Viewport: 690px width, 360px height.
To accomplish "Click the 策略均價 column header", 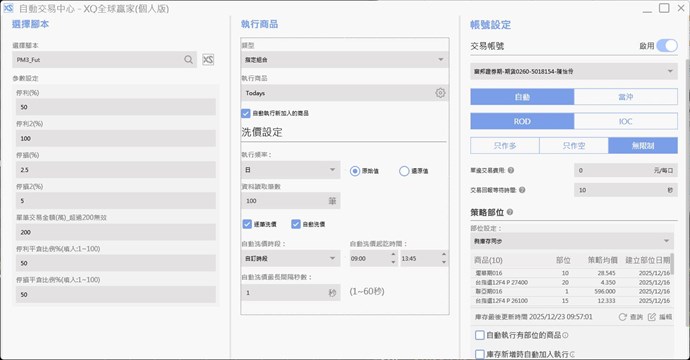I will click(602, 260).
